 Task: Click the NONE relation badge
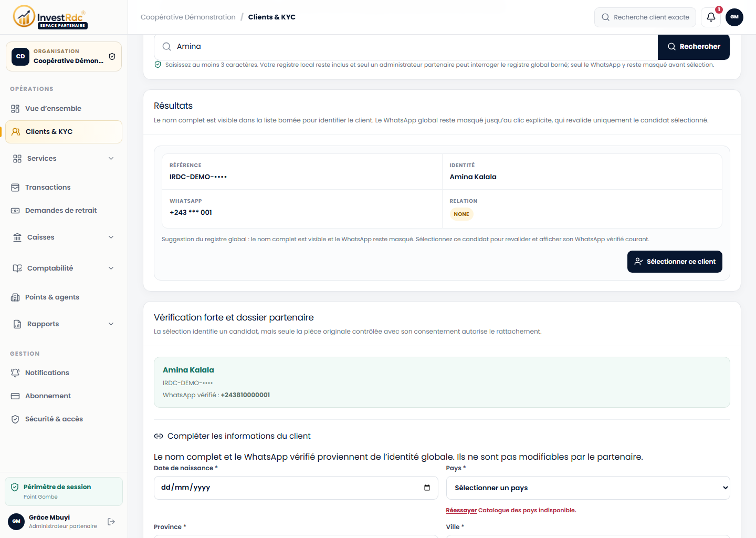click(x=461, y=214)
